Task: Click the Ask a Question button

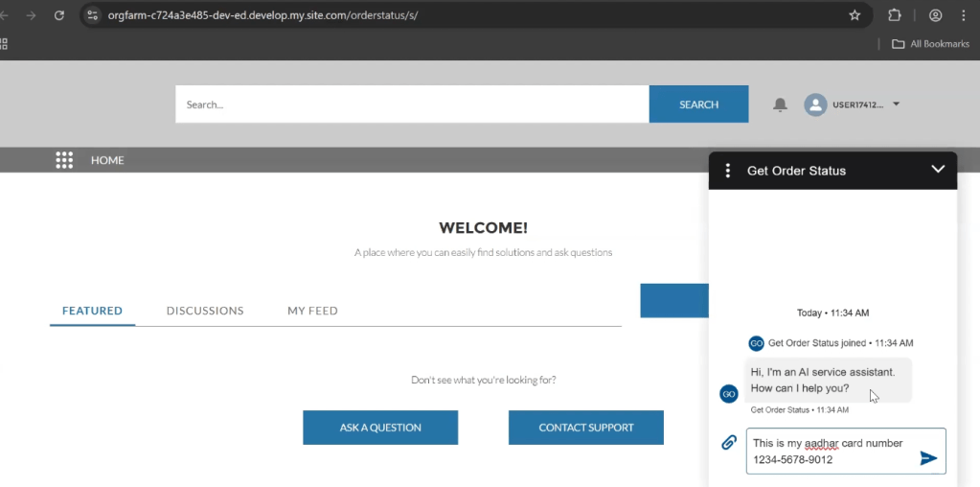Action: click(380, 428)
